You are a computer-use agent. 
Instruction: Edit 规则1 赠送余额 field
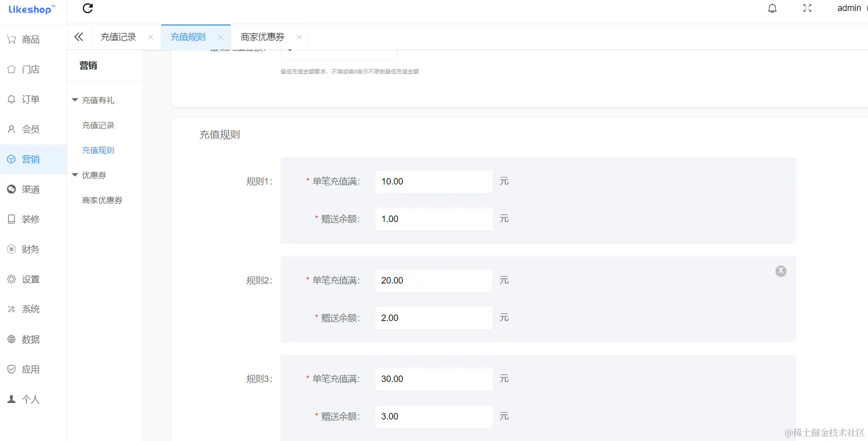[x=434, y=219]
